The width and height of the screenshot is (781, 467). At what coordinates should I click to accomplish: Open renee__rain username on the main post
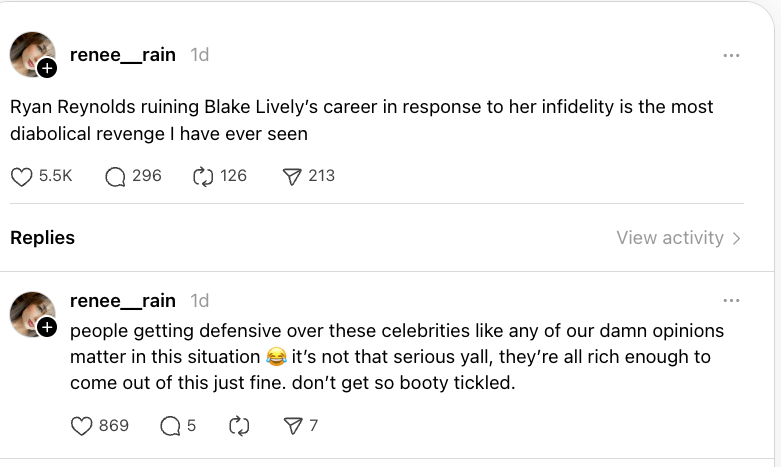coord(123,55)
